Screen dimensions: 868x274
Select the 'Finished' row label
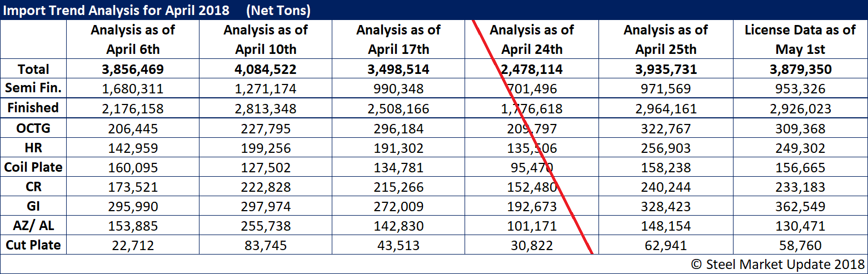[33, 108]
